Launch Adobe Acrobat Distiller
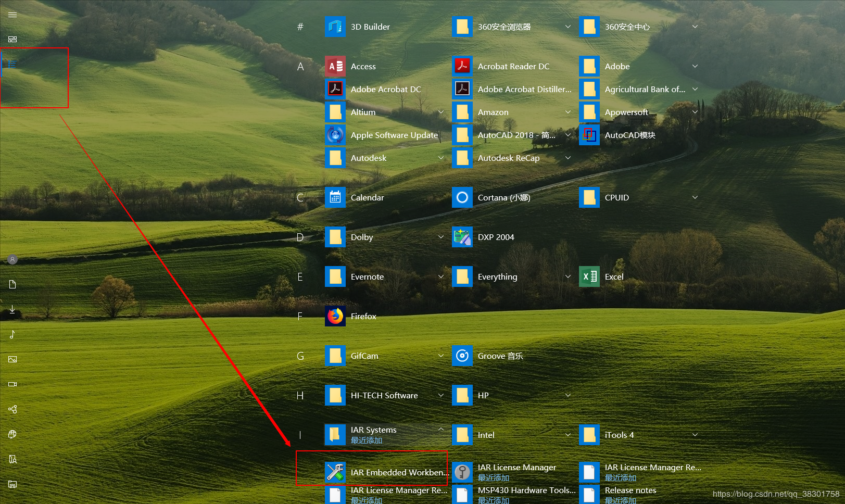The width and height of the screenshot is (845, 504). pyautogui.click(x=511, y=90)
